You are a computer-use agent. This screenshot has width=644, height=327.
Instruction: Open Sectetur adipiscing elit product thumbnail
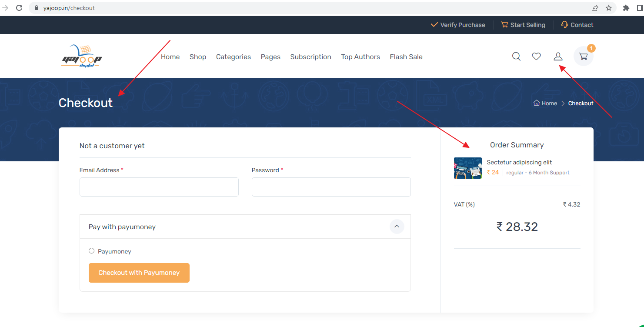click(x=468, y=168)
